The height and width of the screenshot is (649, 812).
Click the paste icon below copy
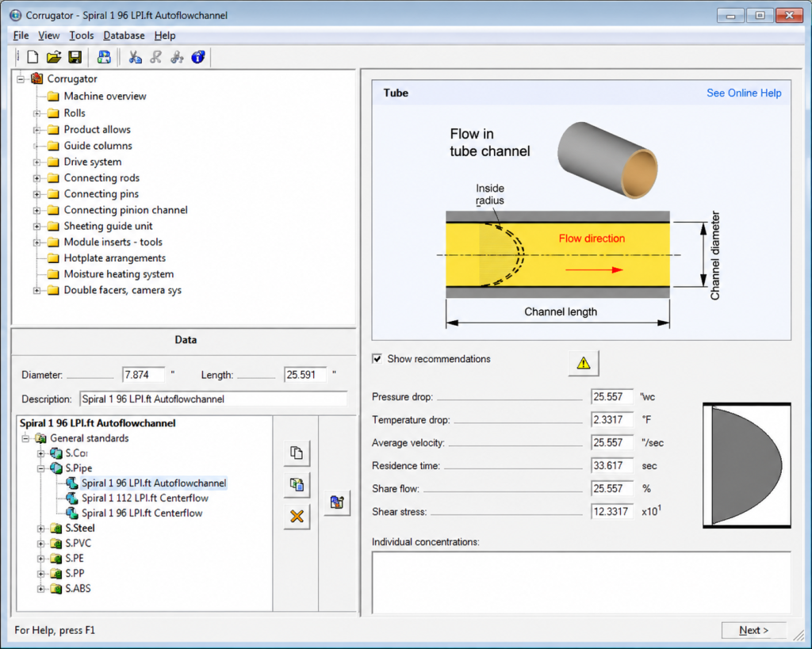point(297,484)
